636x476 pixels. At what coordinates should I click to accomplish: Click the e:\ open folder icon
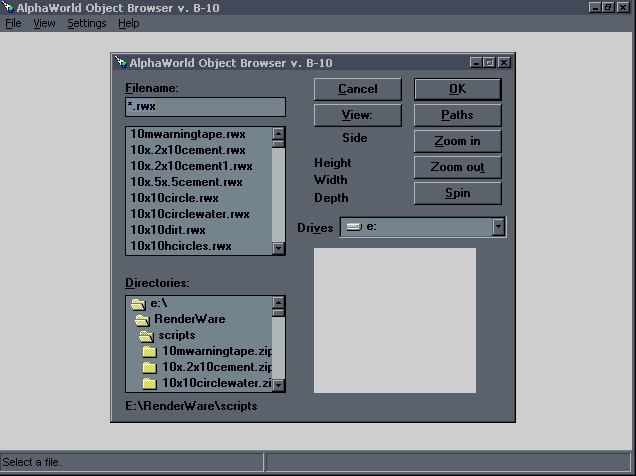point(138,304)
